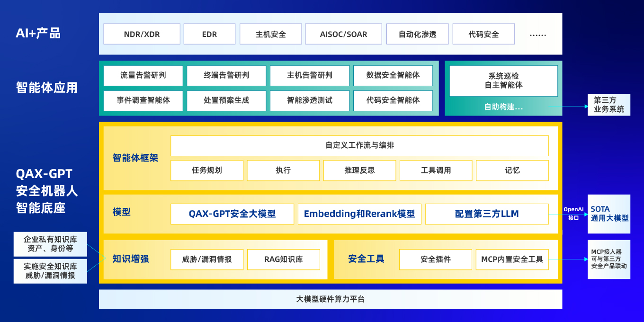
Task: Click the 数据安全智能体 box
Action: click(393, 75)
